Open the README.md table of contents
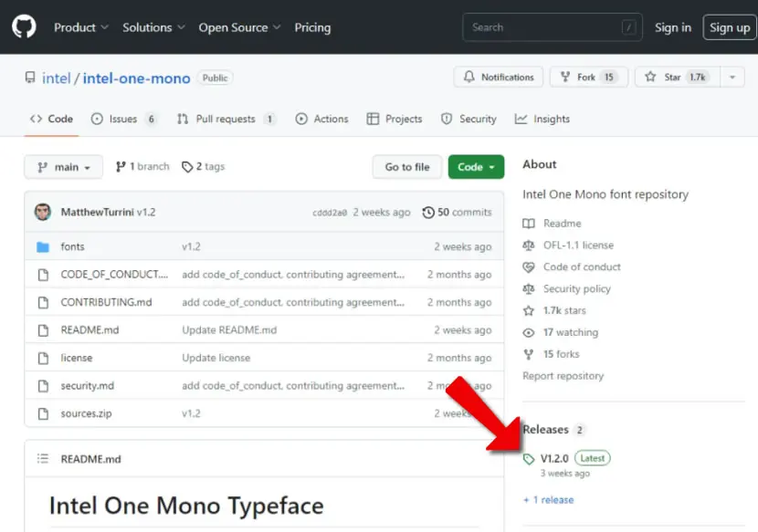The image size is (758, 532). [43, 459]
